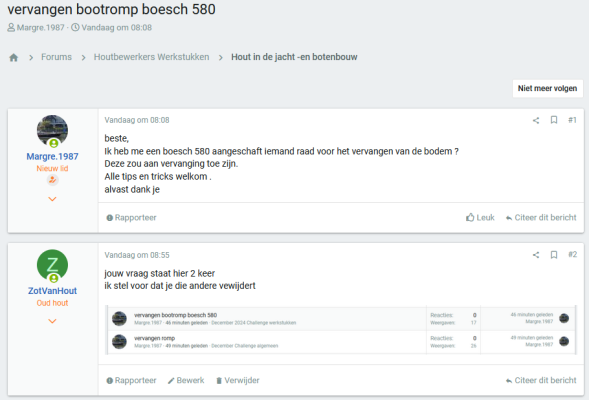Viewport: 589px width, 400px height.
Task: Click Verwijder on second post
Action: [x=238, y=380]
